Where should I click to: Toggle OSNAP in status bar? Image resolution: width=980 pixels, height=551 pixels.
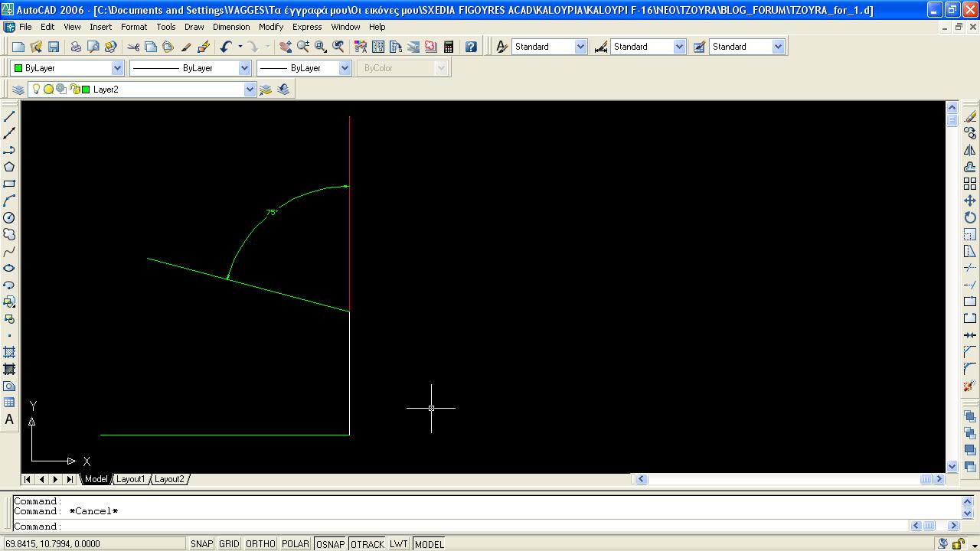pyautogui.click(x=331, y=544)
